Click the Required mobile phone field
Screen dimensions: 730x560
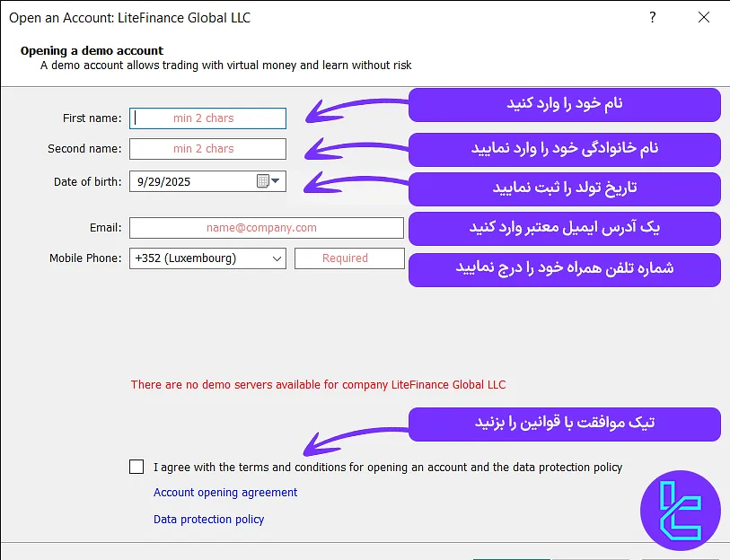pyautogui.click(x=349, y=258)
